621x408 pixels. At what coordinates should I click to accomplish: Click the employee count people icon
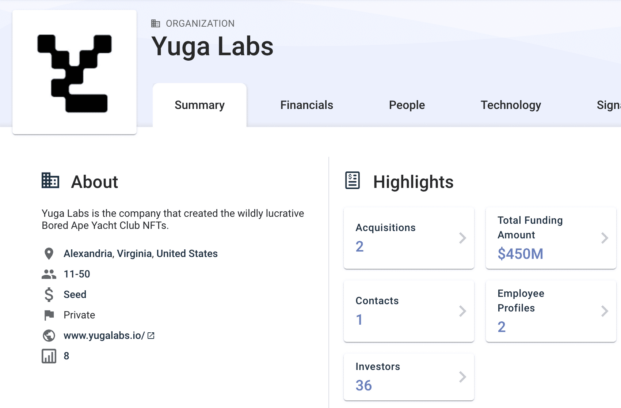[49, 274]
